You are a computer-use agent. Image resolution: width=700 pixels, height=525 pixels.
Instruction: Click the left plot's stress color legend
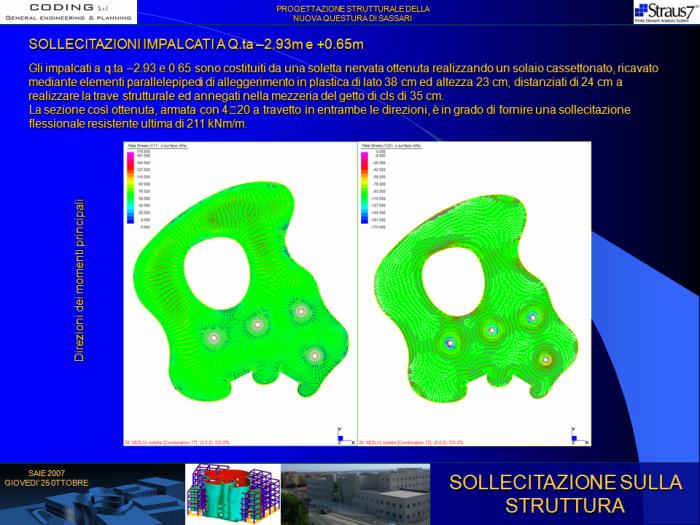pos(136,192)
